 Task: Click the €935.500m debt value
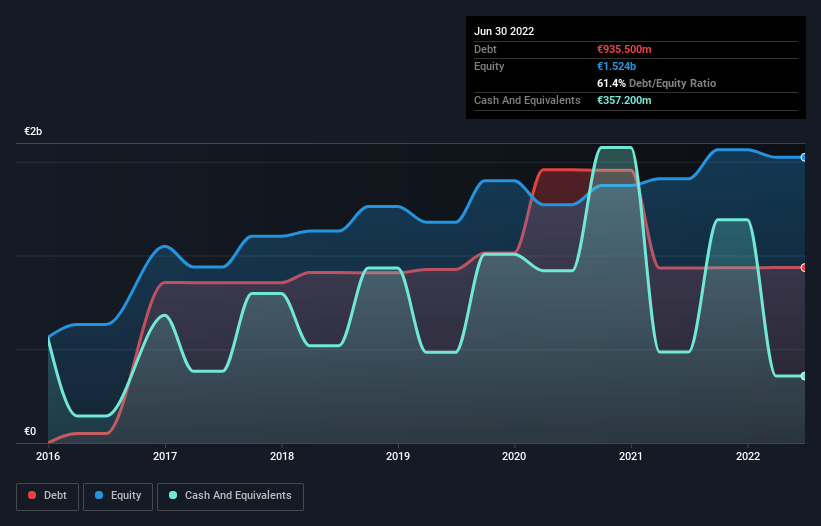624,49
